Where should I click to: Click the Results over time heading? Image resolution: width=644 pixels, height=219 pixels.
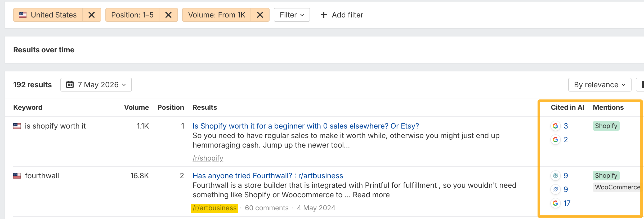[44, 50]
